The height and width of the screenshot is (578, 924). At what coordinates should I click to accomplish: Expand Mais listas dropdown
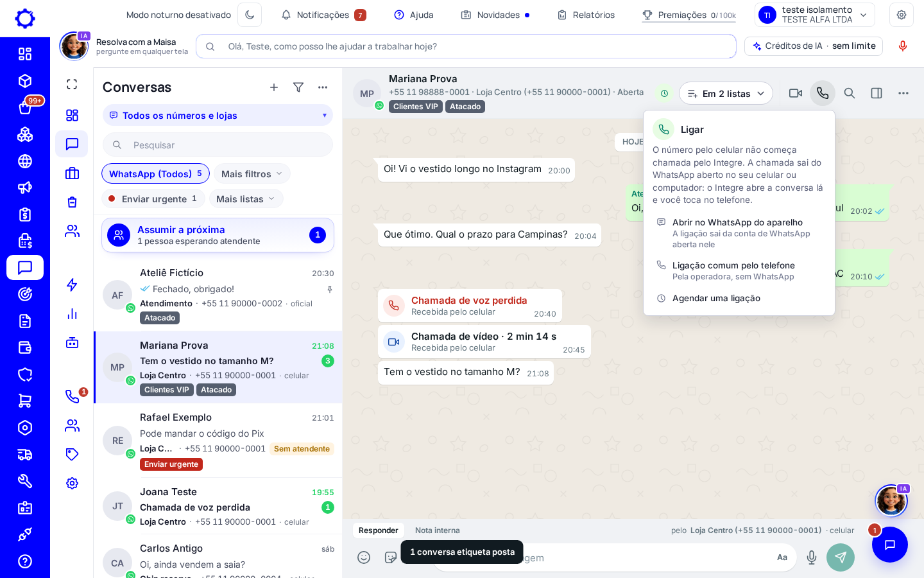pos(246,198)
